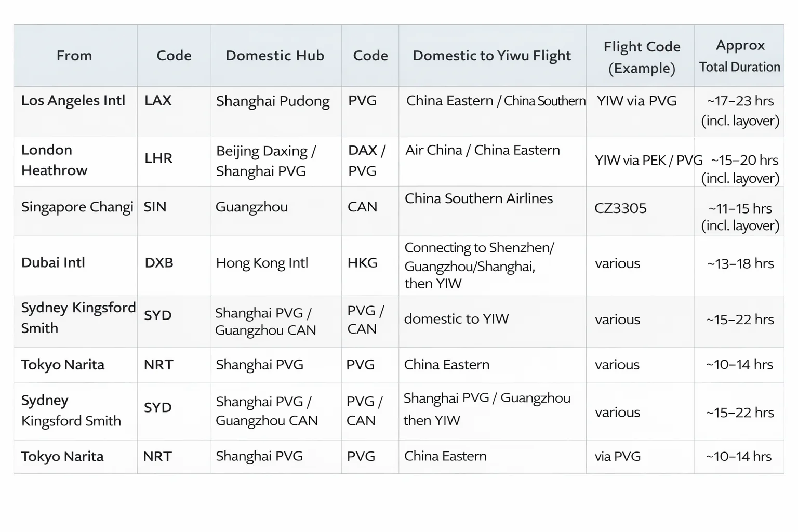The image size is (798, 532).
Task: Click the "~13–18 hrs" duration cell
Action: click(x=740, y=263)
